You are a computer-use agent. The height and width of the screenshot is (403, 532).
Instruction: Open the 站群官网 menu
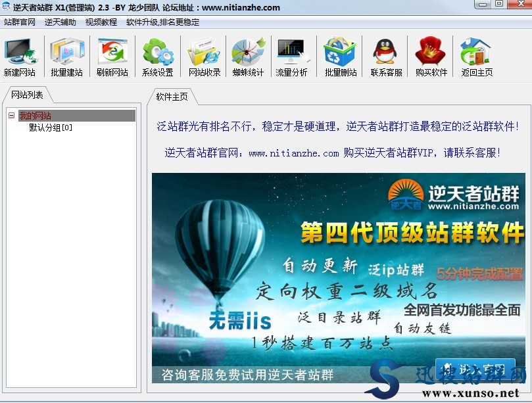20,22
